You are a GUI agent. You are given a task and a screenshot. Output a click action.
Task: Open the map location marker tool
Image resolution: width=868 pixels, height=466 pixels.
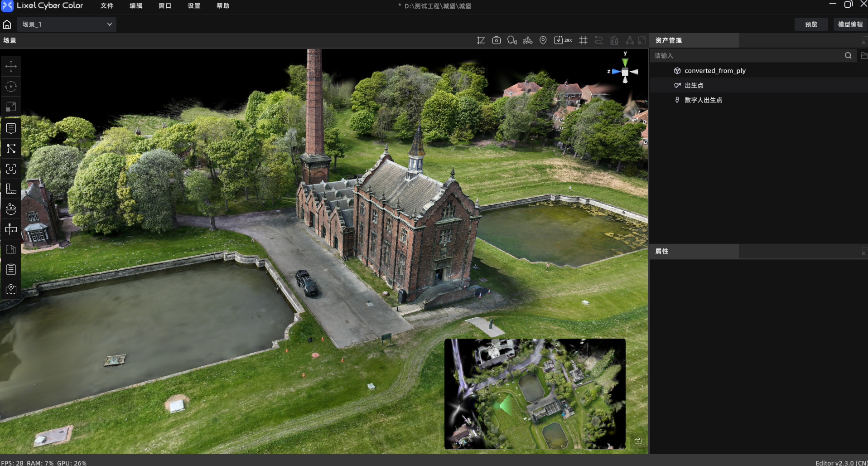[11, 289]
